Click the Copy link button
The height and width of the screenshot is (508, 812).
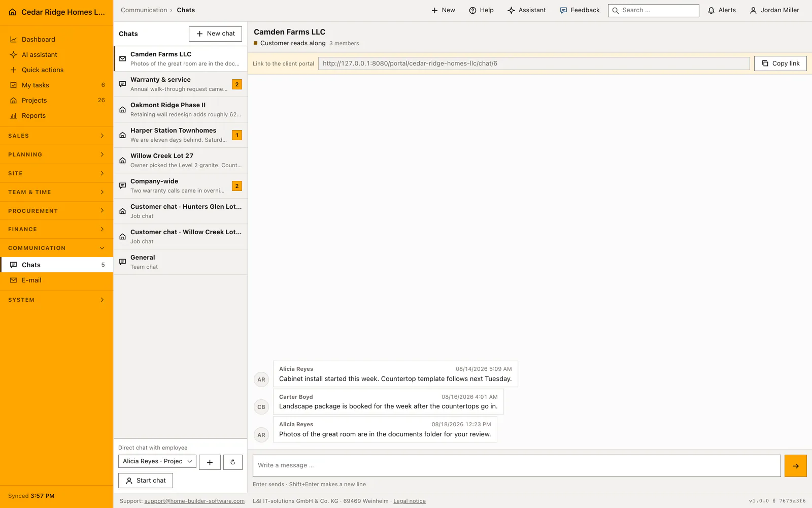point(780,63)
